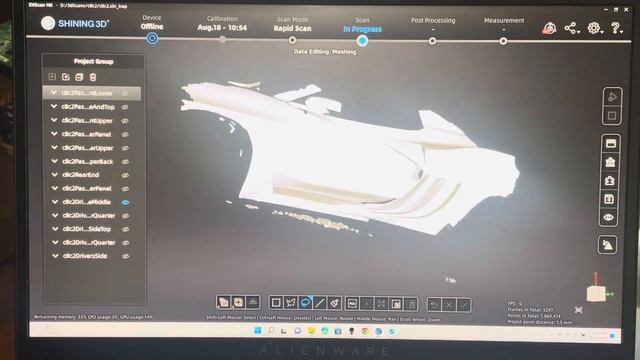Open the help question mark menu
The image size is (640, 360).
[x=616, y=28]
